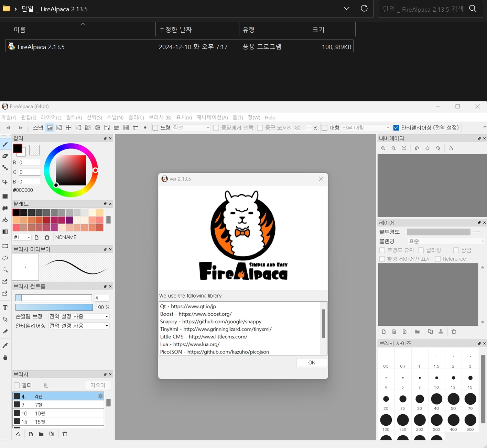Select the Hand tool
Image resolution: width=487 pixels, height=448 pixels.
pos(5,357)
